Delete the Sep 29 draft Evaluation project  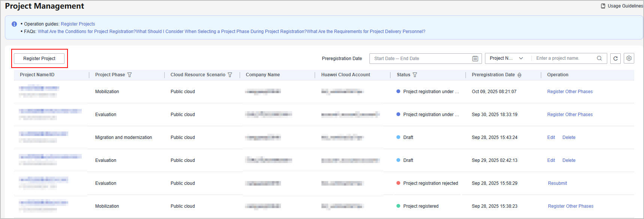(x=569, y=160)
